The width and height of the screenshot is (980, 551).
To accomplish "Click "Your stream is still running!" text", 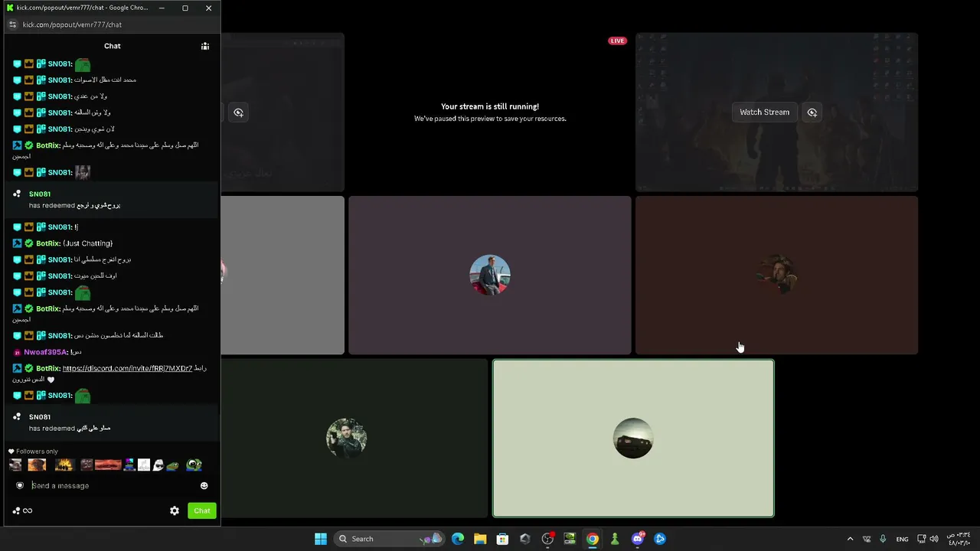I will click(490, 106).
